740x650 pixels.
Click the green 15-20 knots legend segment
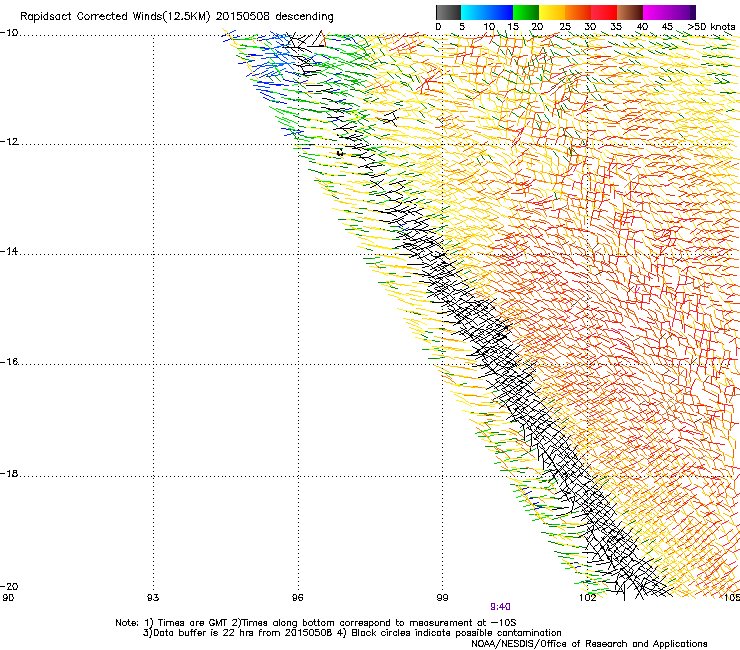point(526,12)
